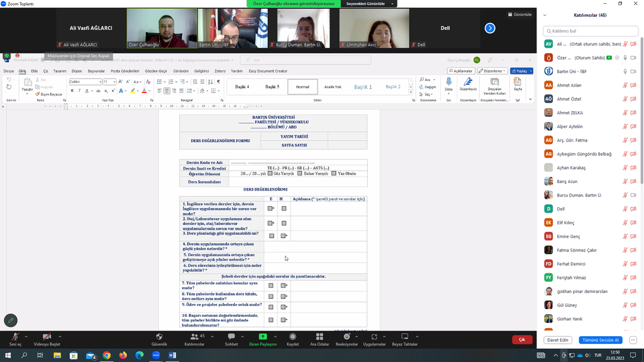This screenshot has height=362, width=644.
Task: Open the Ekle ribbon tab
Action: [x=35, y=71]
